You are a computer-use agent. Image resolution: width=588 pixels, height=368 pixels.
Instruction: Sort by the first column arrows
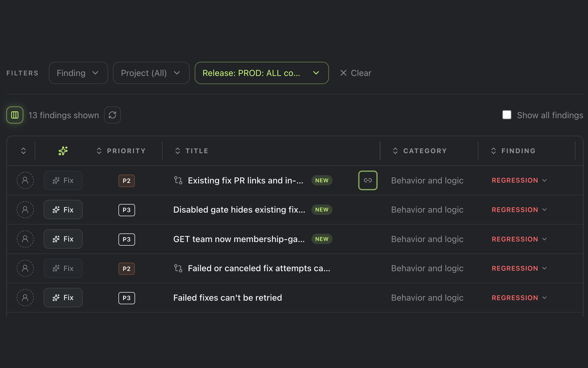pos(23,151)
